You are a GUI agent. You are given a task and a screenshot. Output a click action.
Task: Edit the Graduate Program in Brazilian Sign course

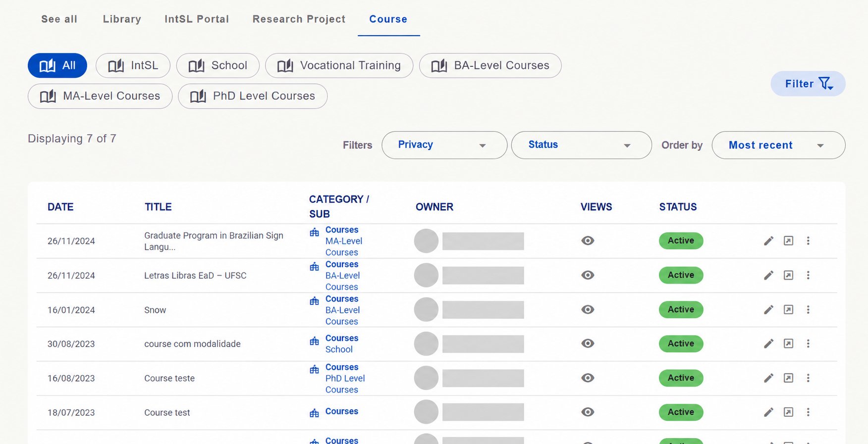pos(768,241)
